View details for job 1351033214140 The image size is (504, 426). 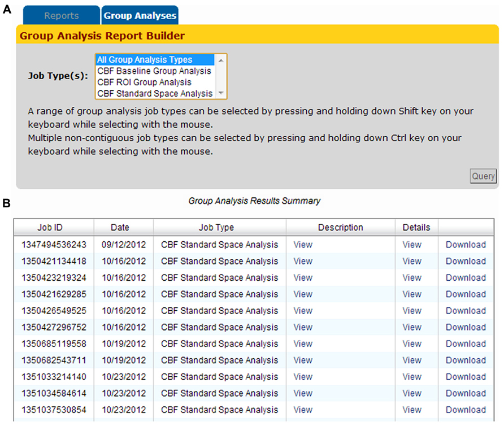point(412,376)
